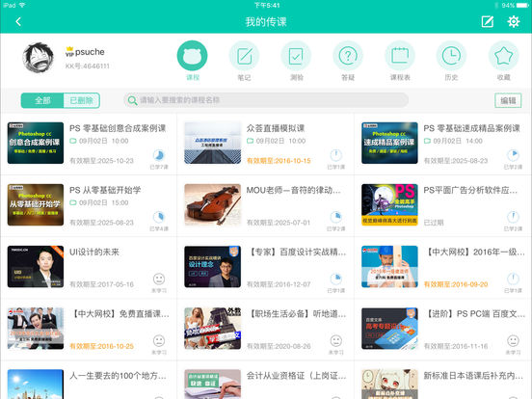Select the 笔记 notes icon

pyautogui.click(x=244, y=56)
